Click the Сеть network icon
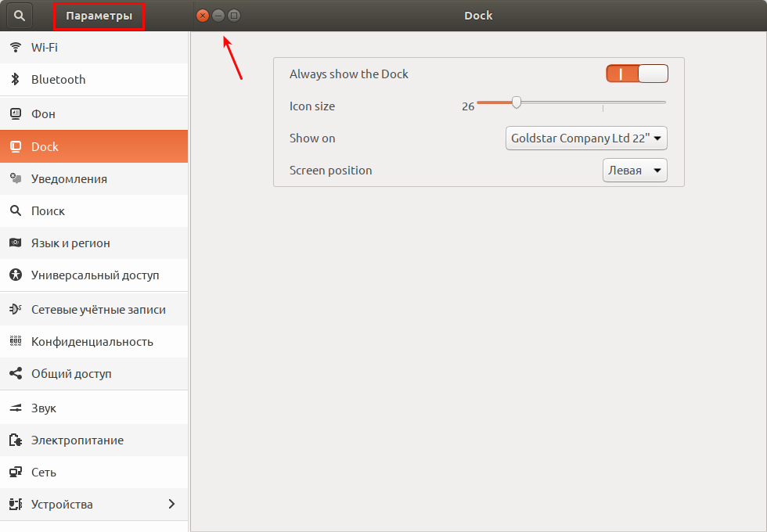 pyautogui.click(x=16, y=472)
